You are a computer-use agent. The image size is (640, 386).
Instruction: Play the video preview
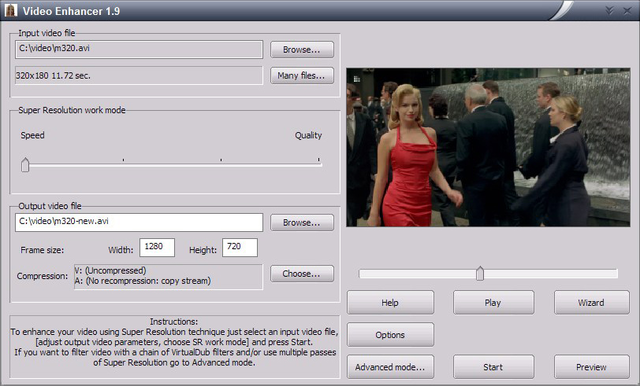[493, 302]
